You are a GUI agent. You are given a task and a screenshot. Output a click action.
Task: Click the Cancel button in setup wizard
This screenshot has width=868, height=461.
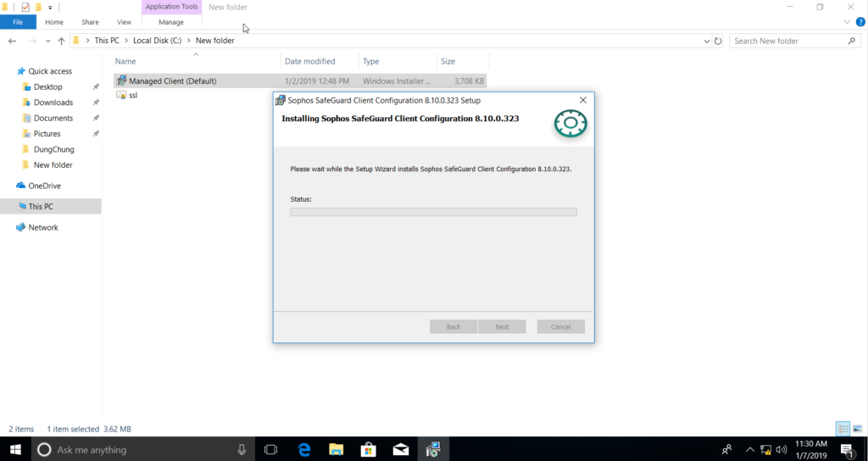[561, 326]
